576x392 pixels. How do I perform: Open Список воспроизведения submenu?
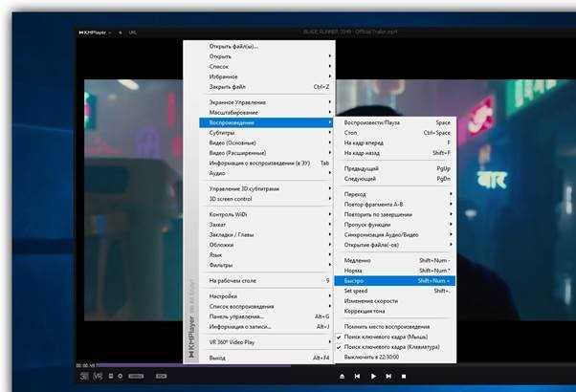pos(266,307)
